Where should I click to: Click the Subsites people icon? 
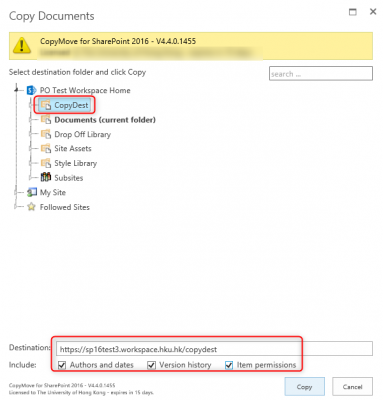46,177
